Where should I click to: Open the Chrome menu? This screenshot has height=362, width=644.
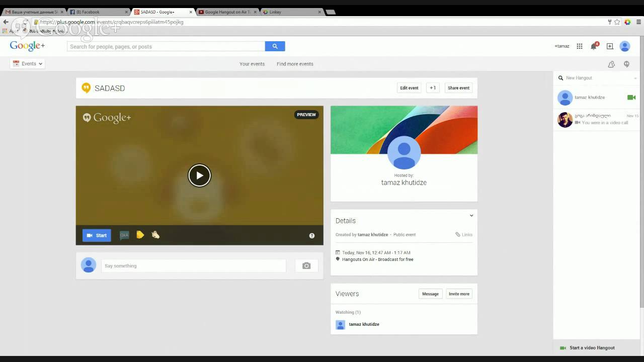tap(639, 22)
